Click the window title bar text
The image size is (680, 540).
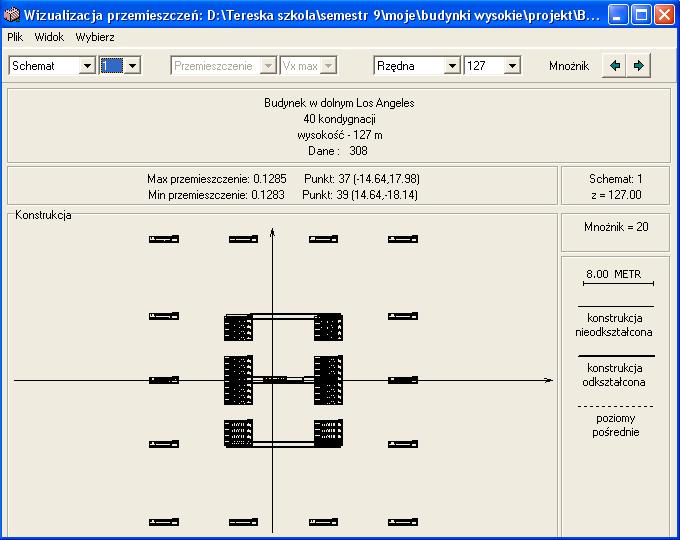[311, 15]
